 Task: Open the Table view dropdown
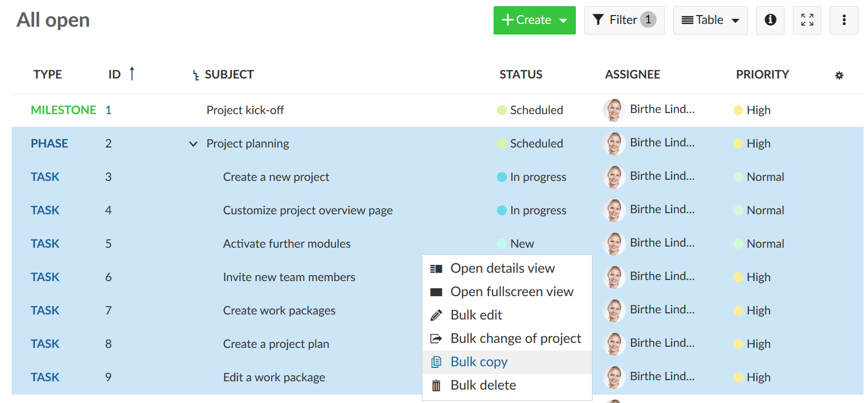tap(710, 20)
